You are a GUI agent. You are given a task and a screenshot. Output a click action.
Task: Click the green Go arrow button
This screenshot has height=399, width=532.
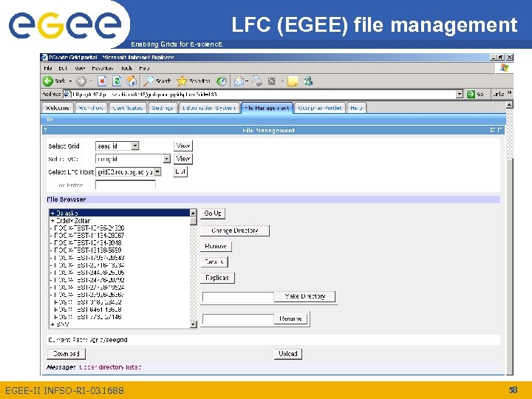(x=471, y=94)
